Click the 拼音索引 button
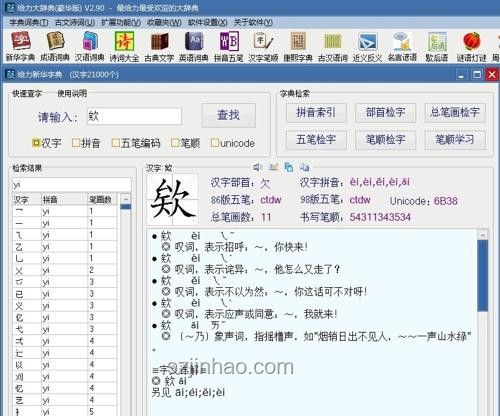 click(316, 113)
